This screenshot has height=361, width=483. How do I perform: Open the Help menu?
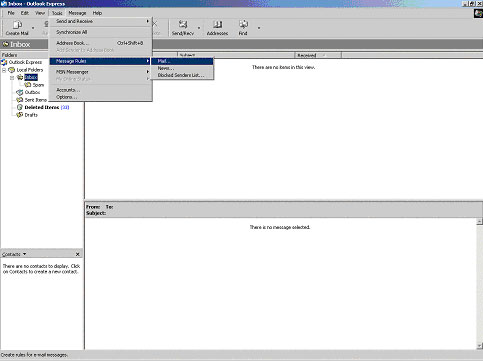click(97, 13)
